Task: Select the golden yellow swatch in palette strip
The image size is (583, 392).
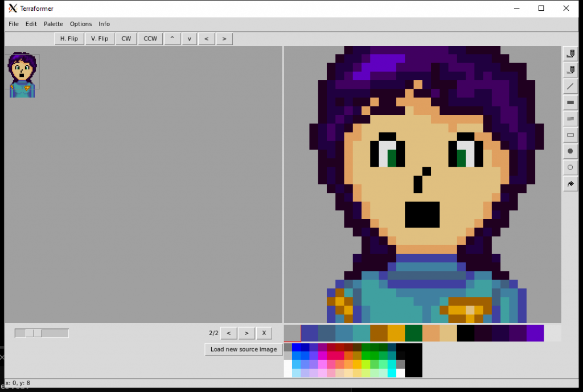Action: (396, 333)
